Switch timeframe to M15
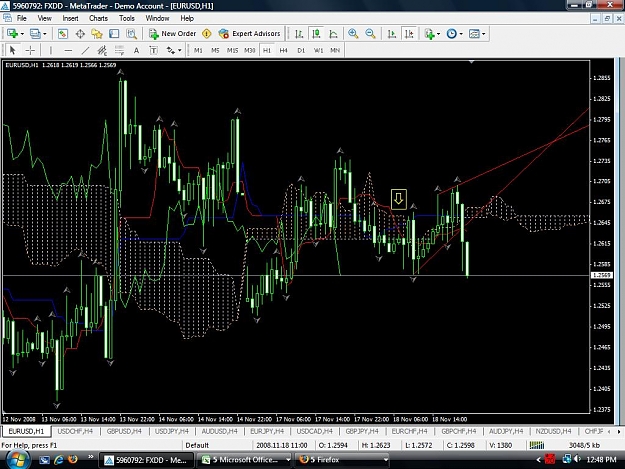Screen dimensions: 625x469 (x=232, y=50)
